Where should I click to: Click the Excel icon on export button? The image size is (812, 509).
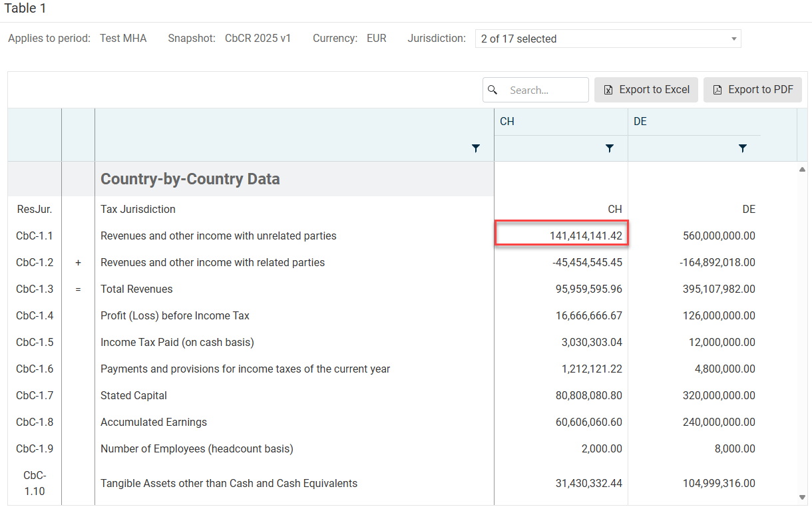608,90
